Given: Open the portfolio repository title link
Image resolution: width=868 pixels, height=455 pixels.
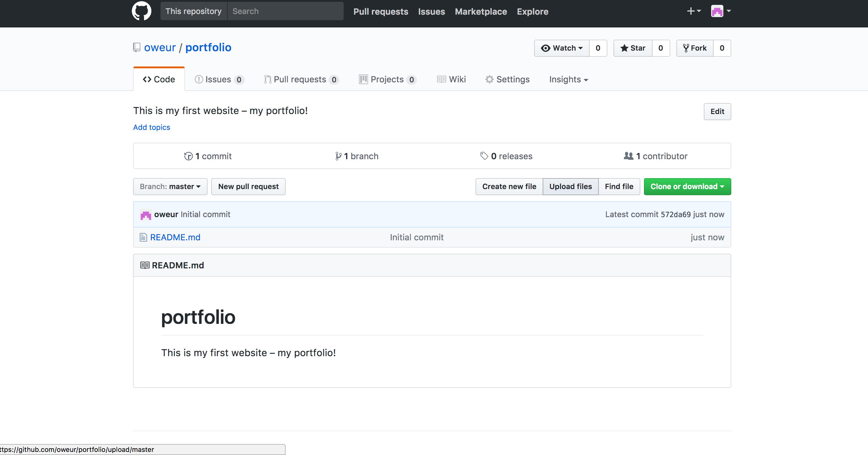Looking at the screenshot, I should [208, 48].
